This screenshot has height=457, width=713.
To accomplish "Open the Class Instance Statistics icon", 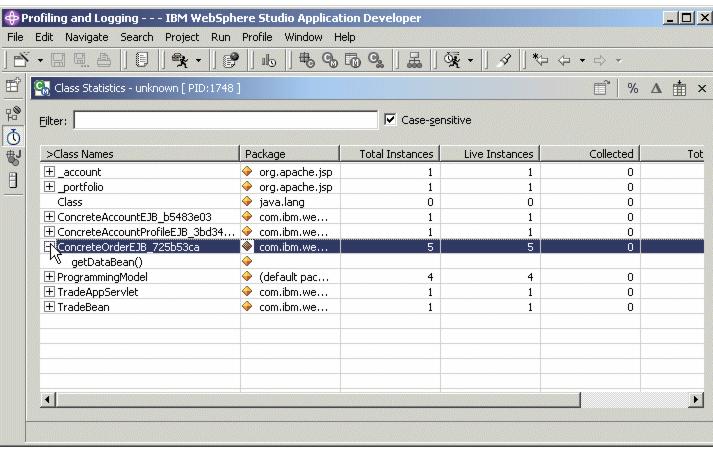I will (x=376, y=60).
